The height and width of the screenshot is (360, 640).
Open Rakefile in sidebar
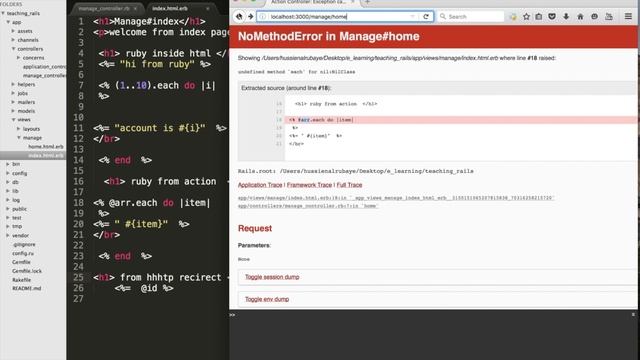point(22,280)
